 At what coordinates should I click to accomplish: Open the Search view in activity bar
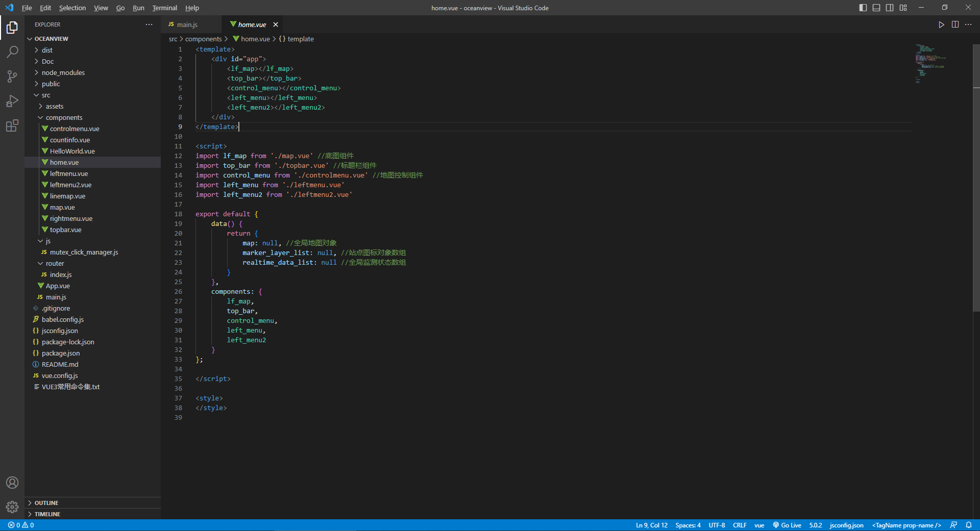(12, 52)
